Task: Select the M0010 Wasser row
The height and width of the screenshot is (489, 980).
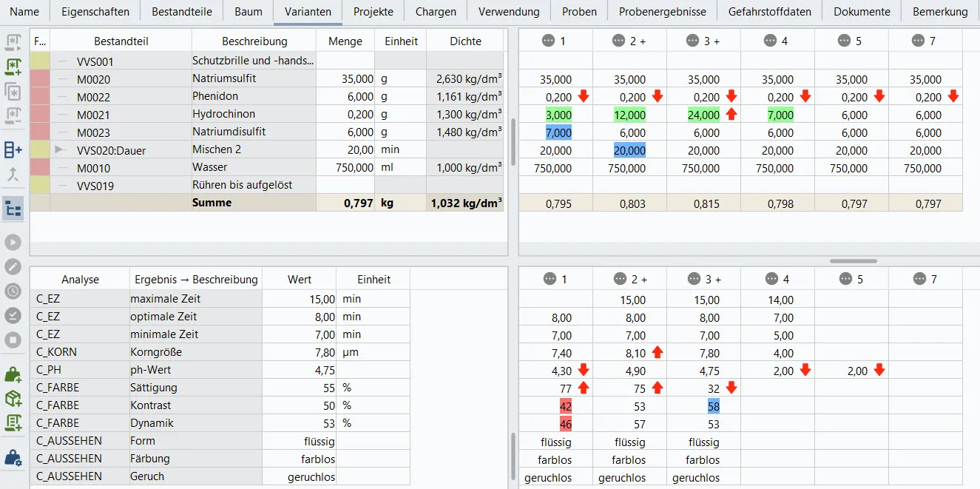Action: pos(267,167)
